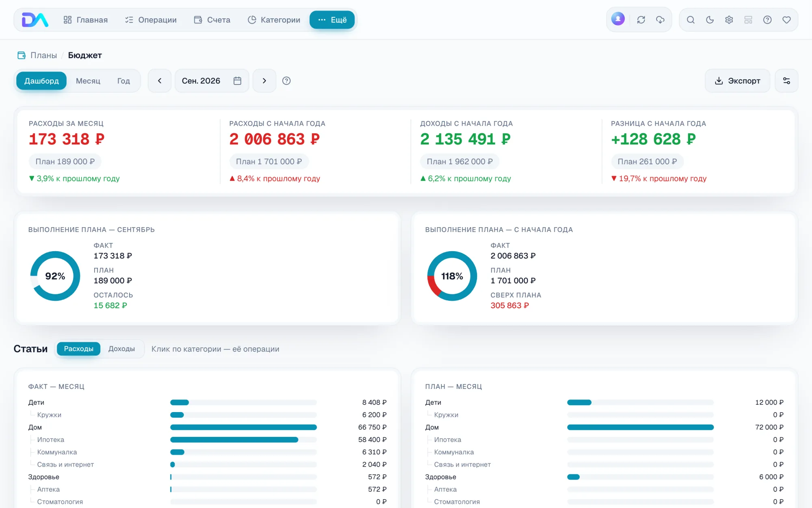Switch to the Месяц view tab
The image size is (812, 508).
point(88,81)
